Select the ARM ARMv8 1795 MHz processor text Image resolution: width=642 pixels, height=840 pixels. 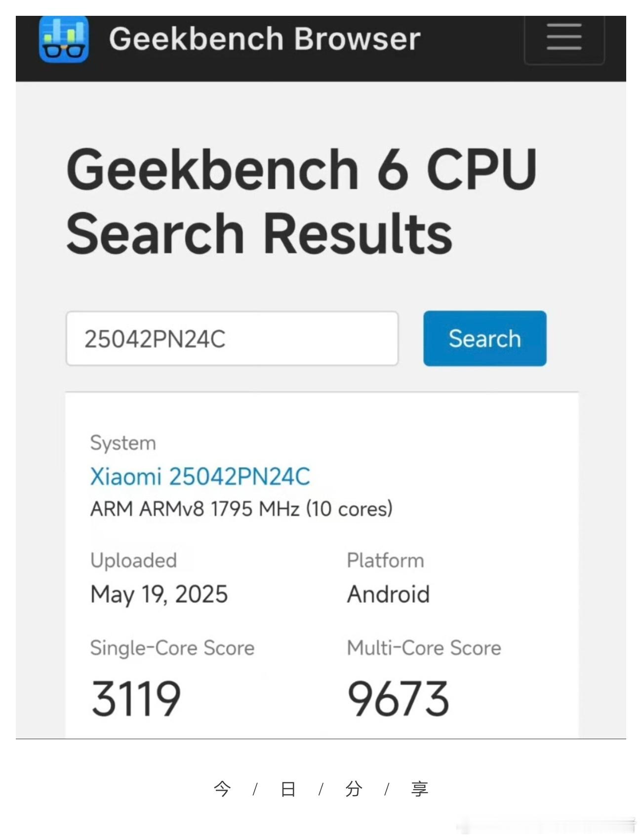pos(241,509)
